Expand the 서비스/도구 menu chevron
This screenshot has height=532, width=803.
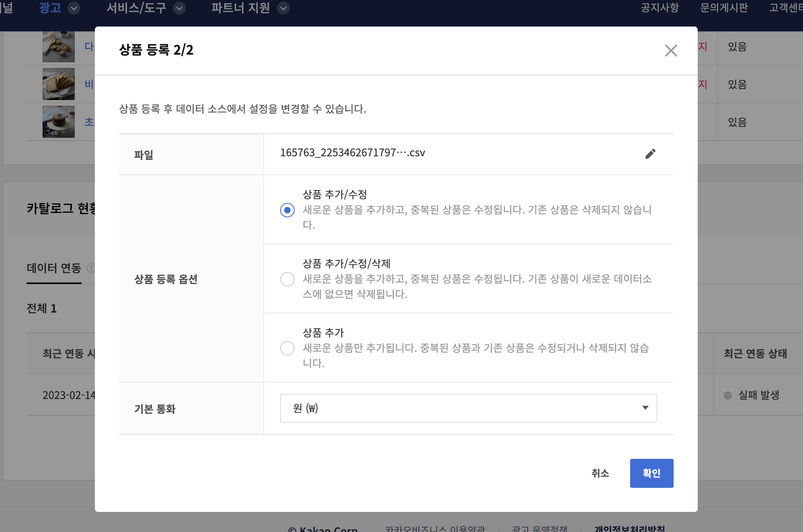tap(179, 8)
